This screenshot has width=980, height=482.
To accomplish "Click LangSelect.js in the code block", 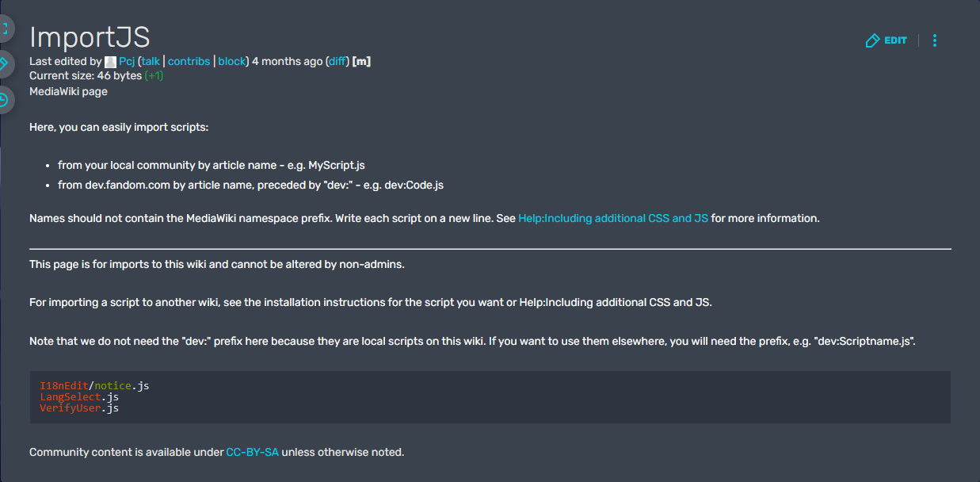I will (79, 396).
